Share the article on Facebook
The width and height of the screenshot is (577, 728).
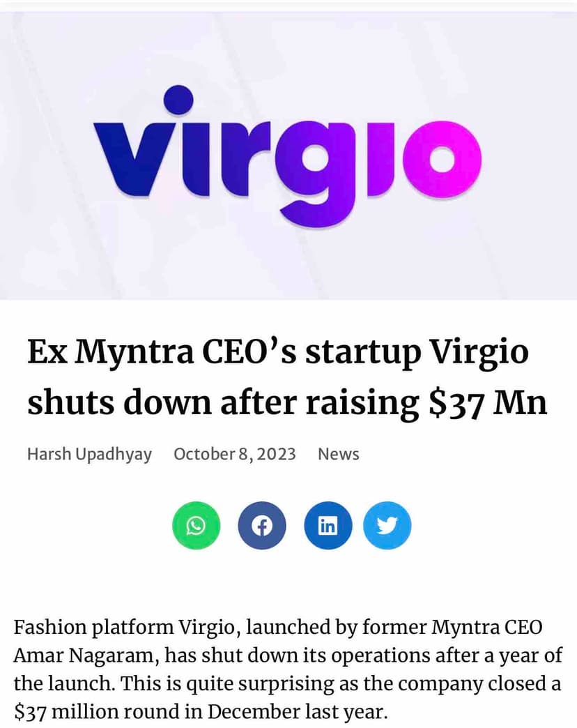[262, 525]
